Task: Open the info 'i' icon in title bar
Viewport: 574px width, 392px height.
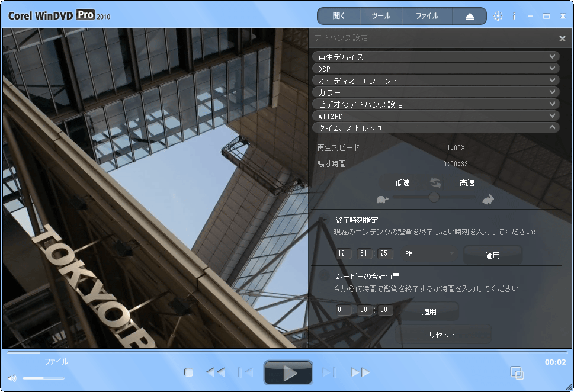Action: (x=514, y=17)
